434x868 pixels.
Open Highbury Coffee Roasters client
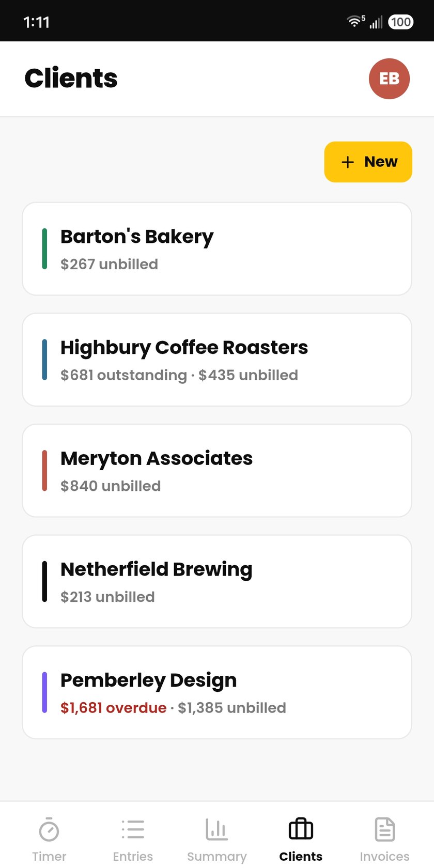point(217,360)
